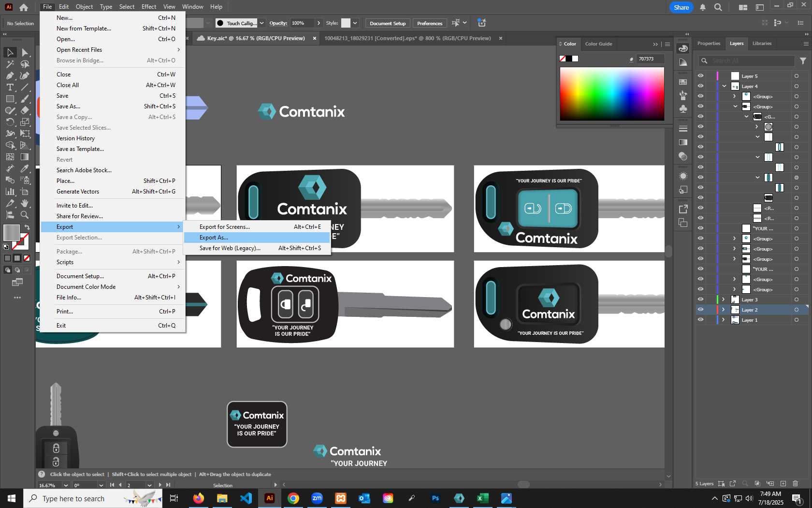Hide Layer 4 visibility eye
Image resolution: width=812 pixels, height=508 pixels.
700,86
